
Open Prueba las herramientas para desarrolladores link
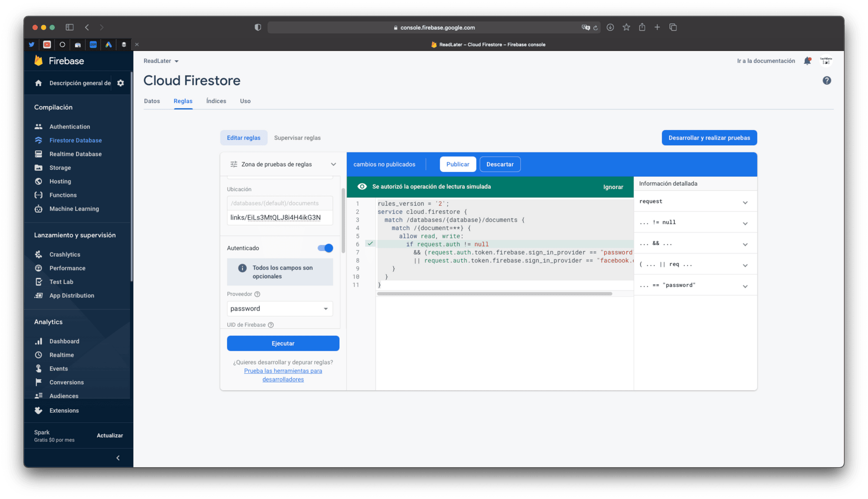click(x=283, y=375)
